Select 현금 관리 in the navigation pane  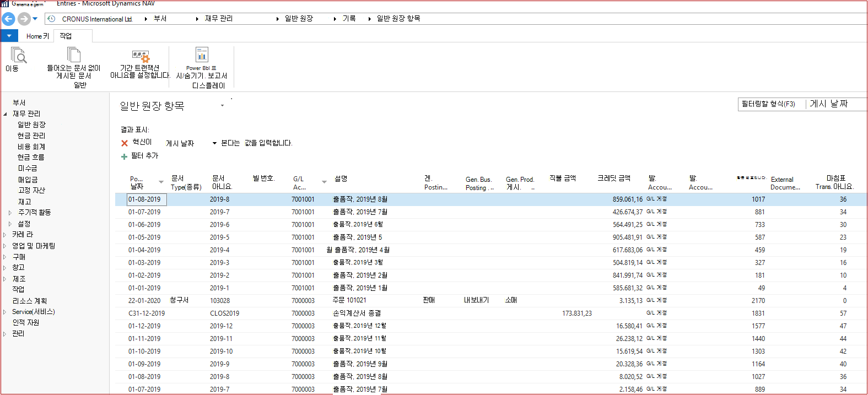click(31, 136)
